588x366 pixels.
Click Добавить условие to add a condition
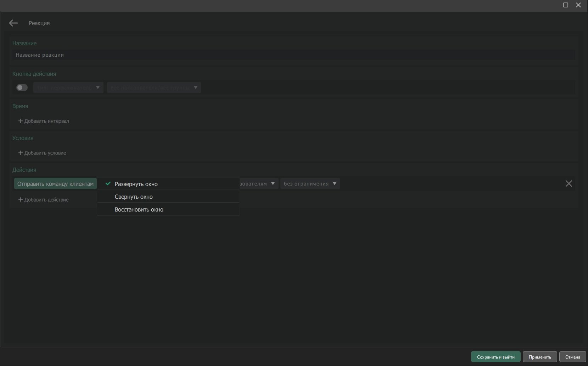coord(42,153)
